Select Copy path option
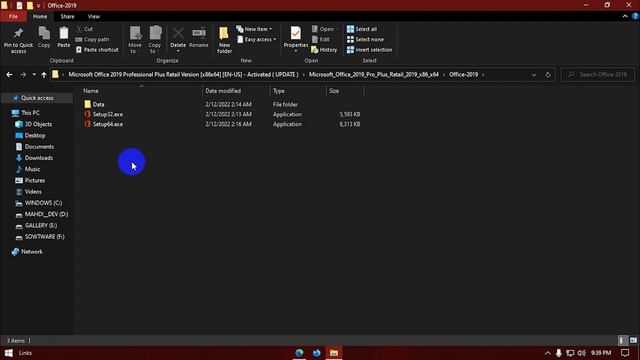This screenshot has width=640, height=360. [x=93, y=40]
